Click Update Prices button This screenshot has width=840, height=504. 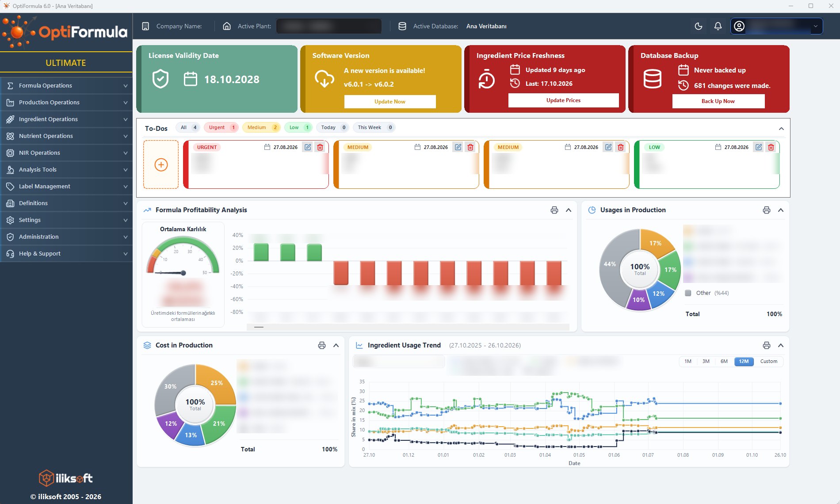click(563, 100)
